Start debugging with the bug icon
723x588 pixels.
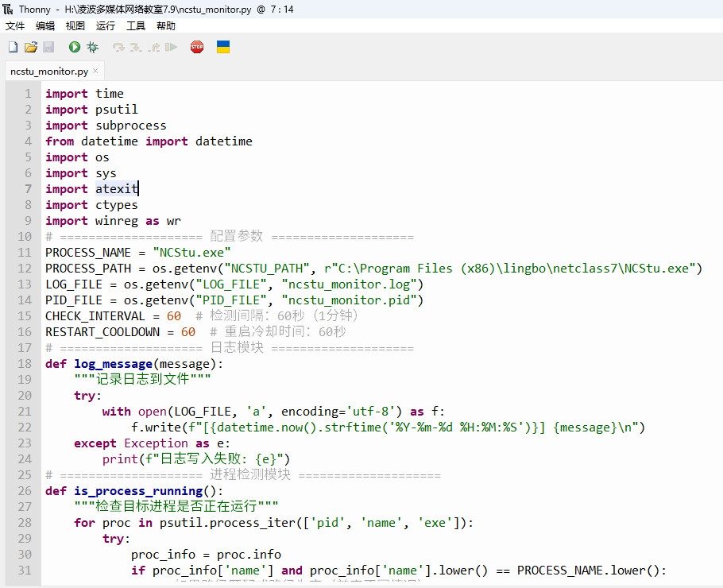(93, 48)
